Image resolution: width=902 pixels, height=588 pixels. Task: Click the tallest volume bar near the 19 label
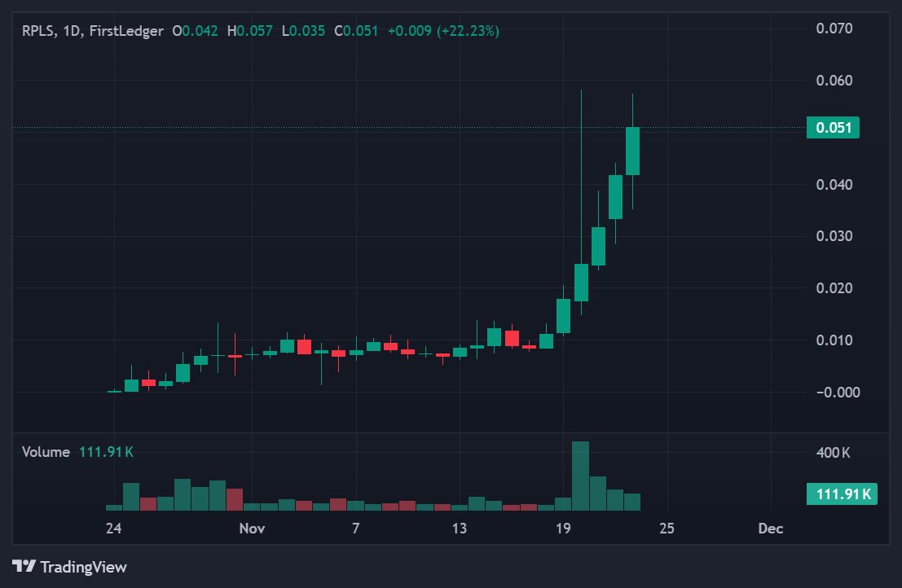pos(580,476)
